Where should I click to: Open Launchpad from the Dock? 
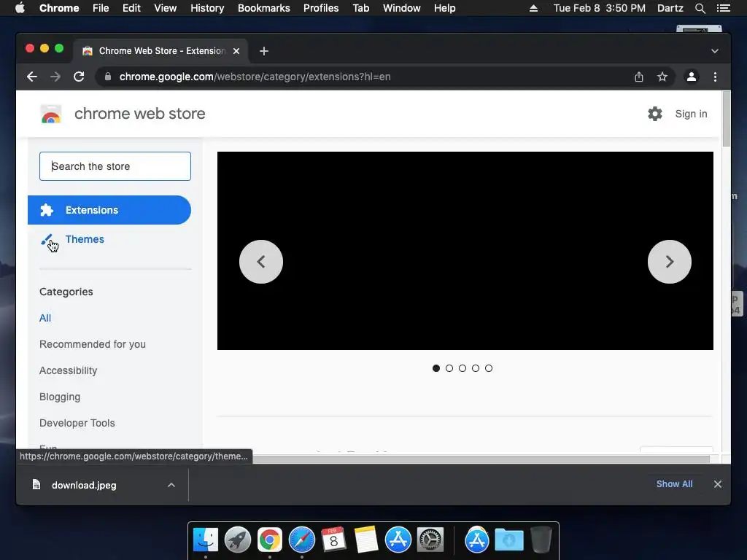click(x=238, y=540)
